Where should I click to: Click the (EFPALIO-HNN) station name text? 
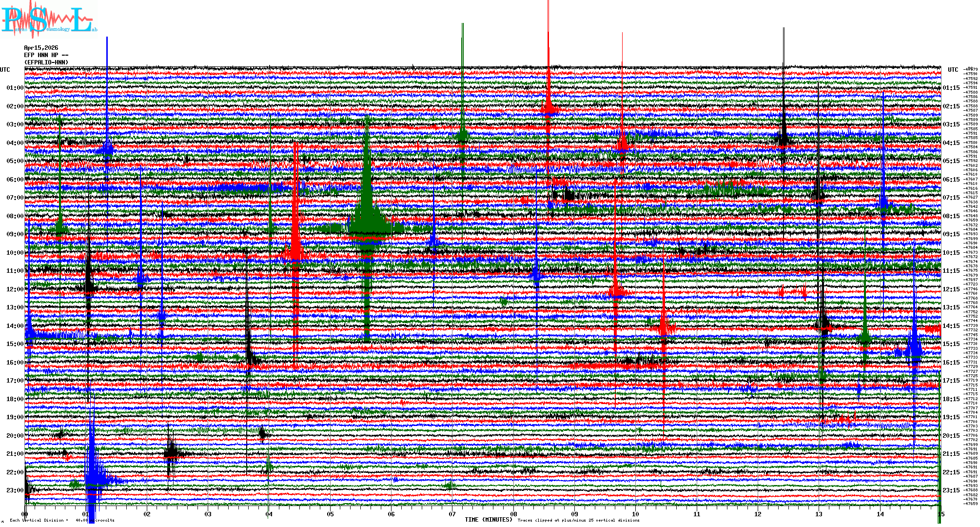(46, 62)
